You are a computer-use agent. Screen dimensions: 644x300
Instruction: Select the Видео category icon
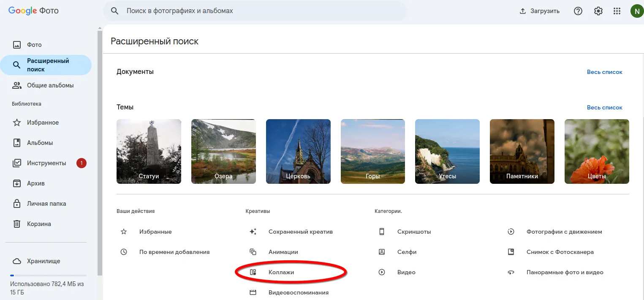pyautogui.click(x=382, y=272)
